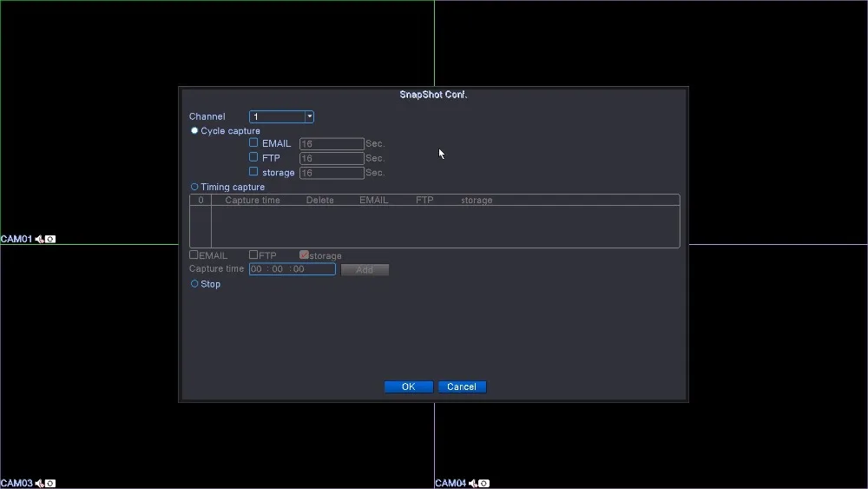This screenshot has height=489, width=868.
Task: Enable EMAIL checkbox under Cycle capture
Action: [x=253, y=143]
